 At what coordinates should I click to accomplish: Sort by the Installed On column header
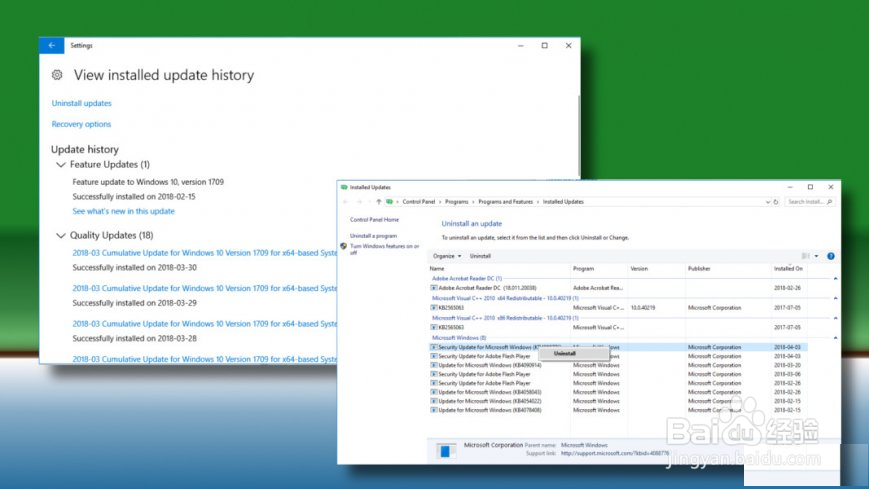click(788, 268)
